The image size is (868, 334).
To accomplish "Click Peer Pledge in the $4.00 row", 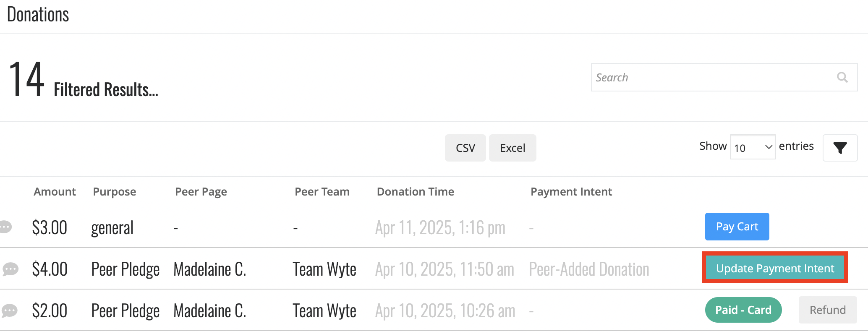I will (x=125, y=269).
